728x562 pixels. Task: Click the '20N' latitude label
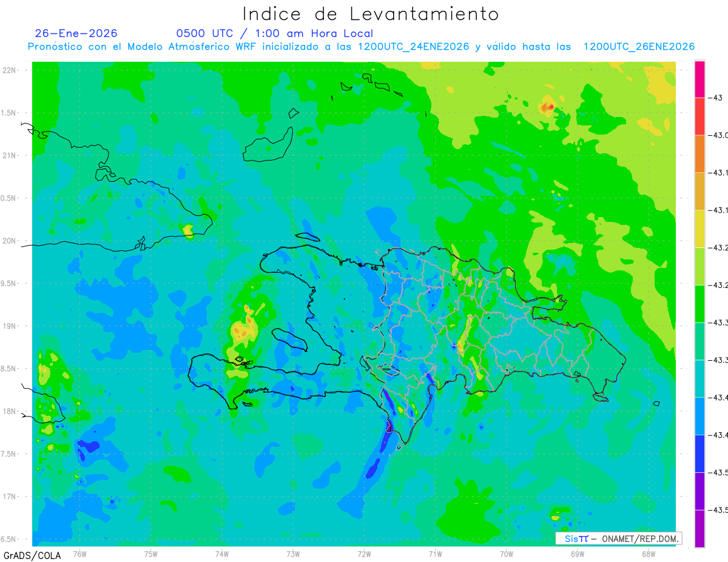[x=10, y=241]
